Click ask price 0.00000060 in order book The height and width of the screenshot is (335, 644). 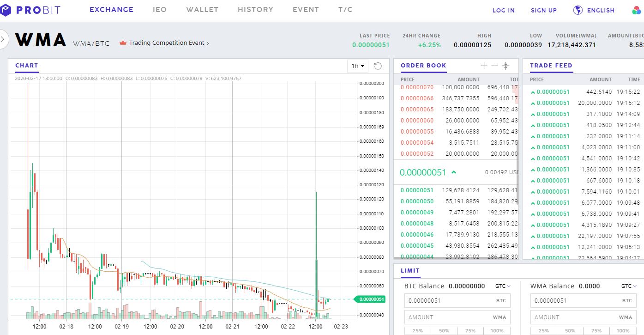417,121
